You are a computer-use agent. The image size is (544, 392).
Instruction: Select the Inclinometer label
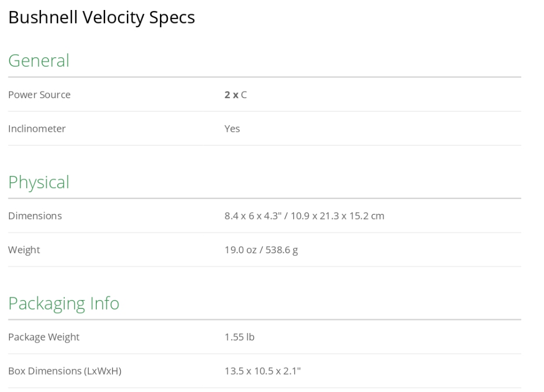pyautogui.click(x=37, y=129)
